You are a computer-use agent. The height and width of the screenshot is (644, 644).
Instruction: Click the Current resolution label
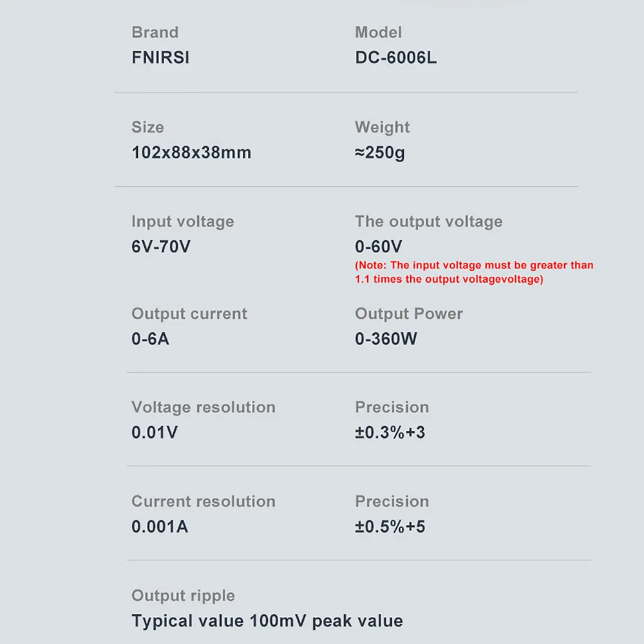pyautogui.click(x=204, y=502)
